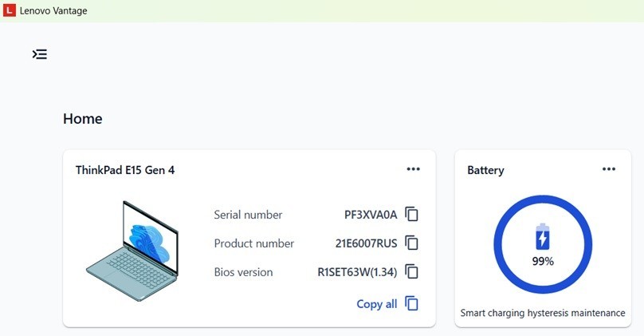Open Battery card more options menu
The height and width of the screenshot is (336, 644).
pos(609,169)
